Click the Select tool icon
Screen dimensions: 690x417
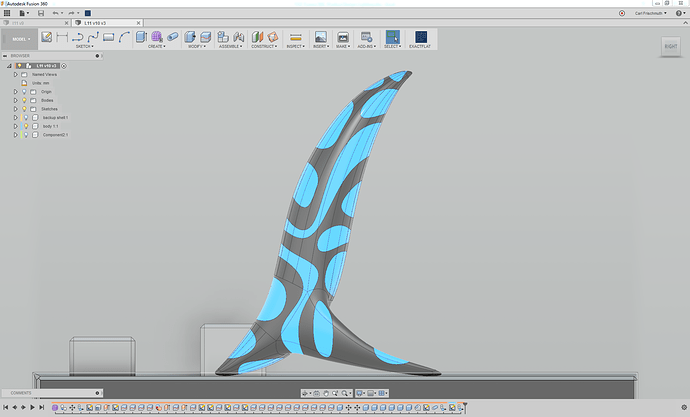tap(393, 37)
